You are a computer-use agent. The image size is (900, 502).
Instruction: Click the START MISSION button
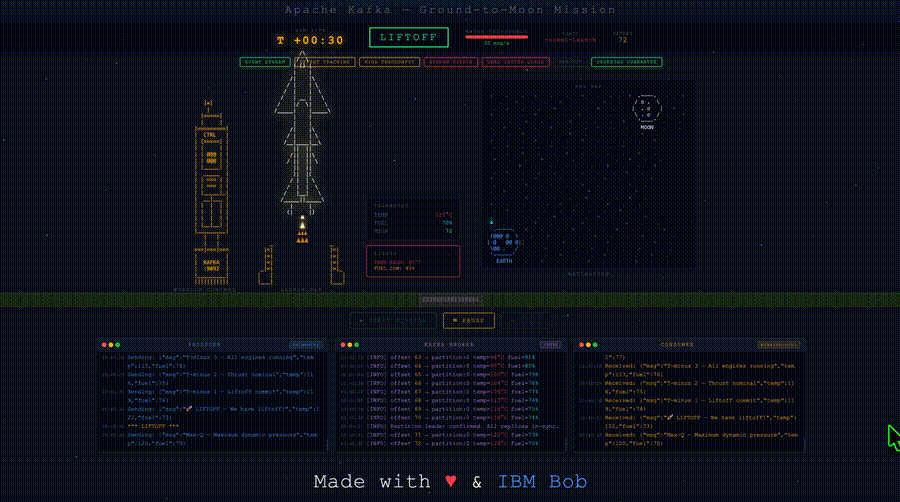(393, 321)
